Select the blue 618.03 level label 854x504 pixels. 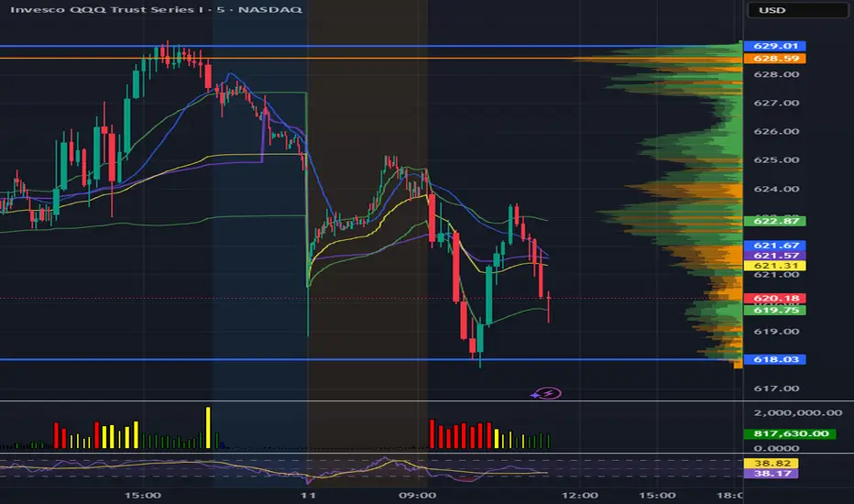tap(775, 359)
